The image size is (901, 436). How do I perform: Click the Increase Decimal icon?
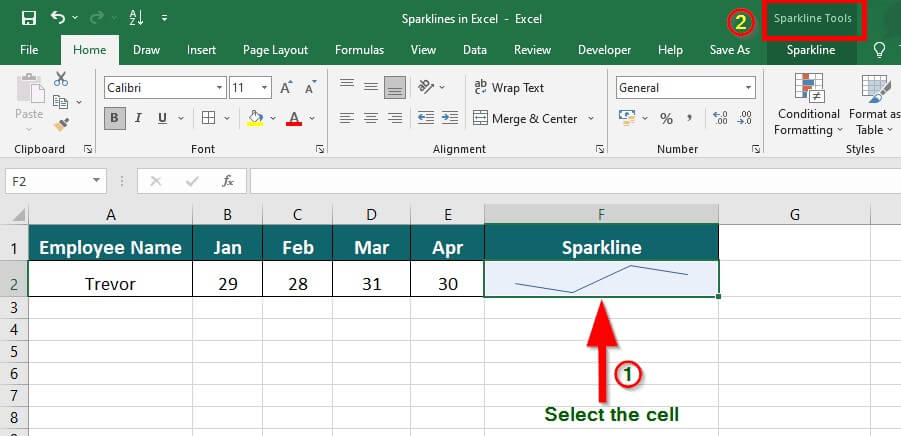(717, 119)
